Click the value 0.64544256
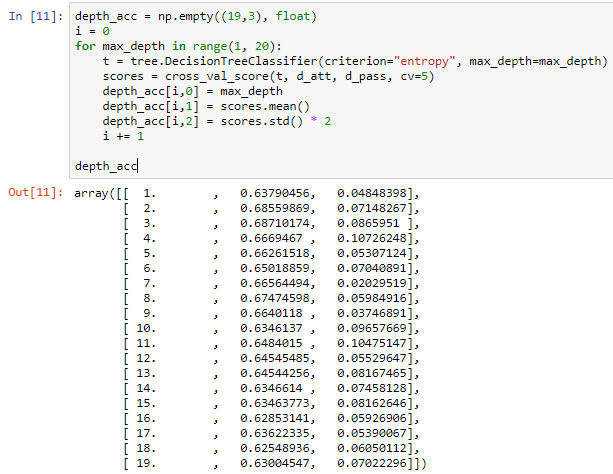This screenshot has height=474, width=613. [275, 373]
